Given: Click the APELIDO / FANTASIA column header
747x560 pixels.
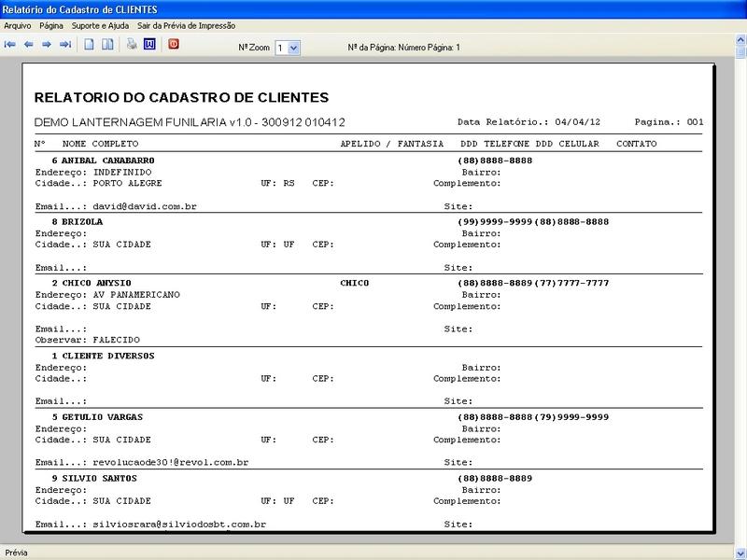Looking at the screenshot, I should [392, 144].
